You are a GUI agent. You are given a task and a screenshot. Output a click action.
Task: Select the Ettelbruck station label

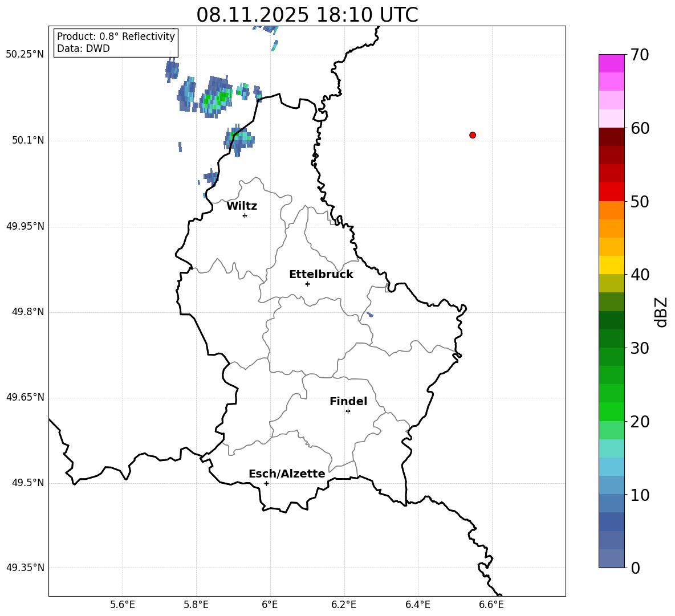point(321,275)
